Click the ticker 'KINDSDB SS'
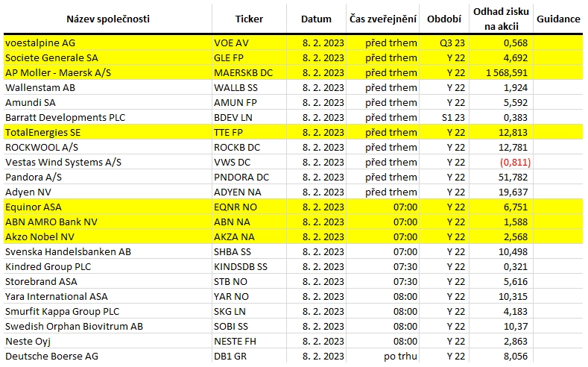 tap(241, 267)
